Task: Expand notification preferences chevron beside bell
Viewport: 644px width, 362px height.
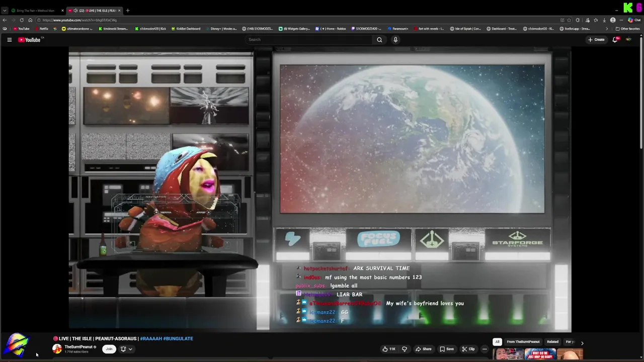Action: coord(130,349)
